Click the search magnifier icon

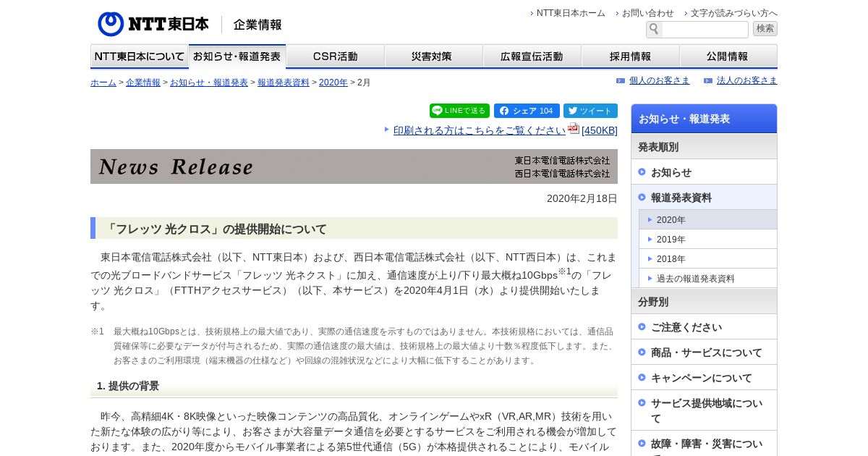[x=654, y=29]
